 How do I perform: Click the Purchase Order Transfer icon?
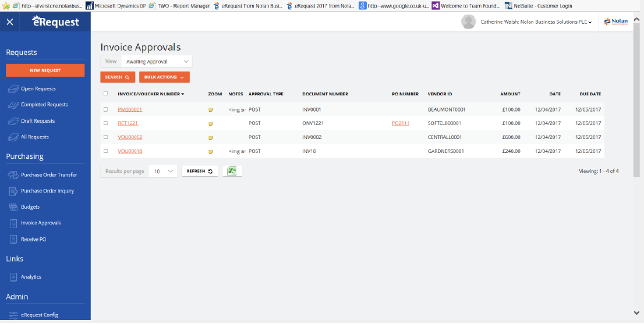click(x=14, y=175)
